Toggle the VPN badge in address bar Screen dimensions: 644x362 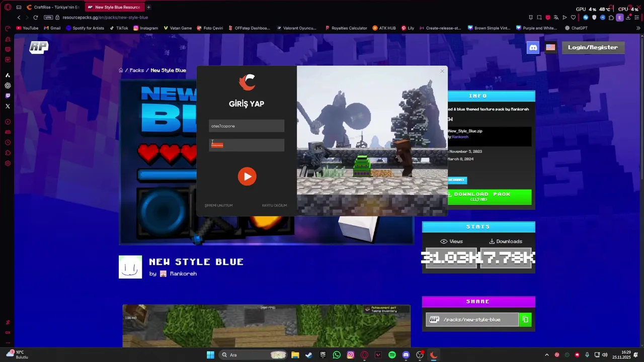(48, 18)
